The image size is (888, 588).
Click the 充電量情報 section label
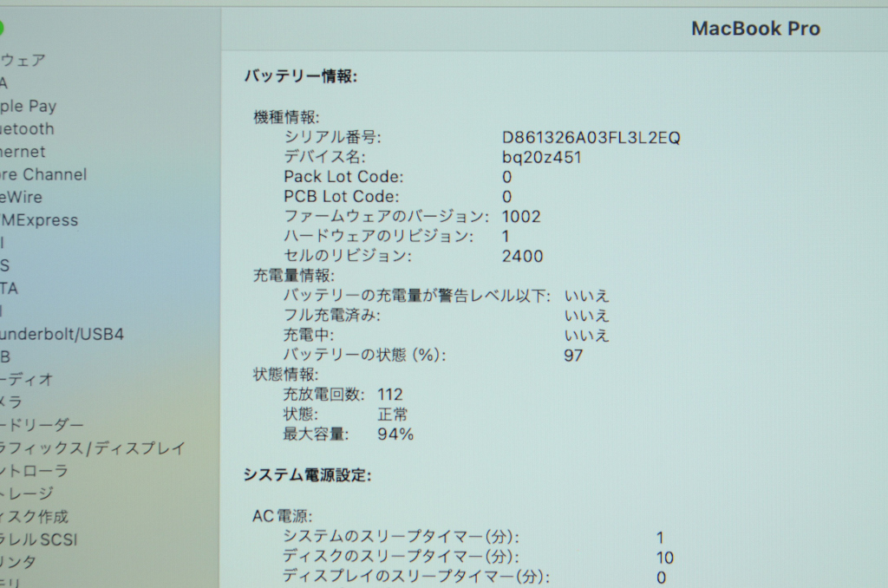click(x=293, y=276)
